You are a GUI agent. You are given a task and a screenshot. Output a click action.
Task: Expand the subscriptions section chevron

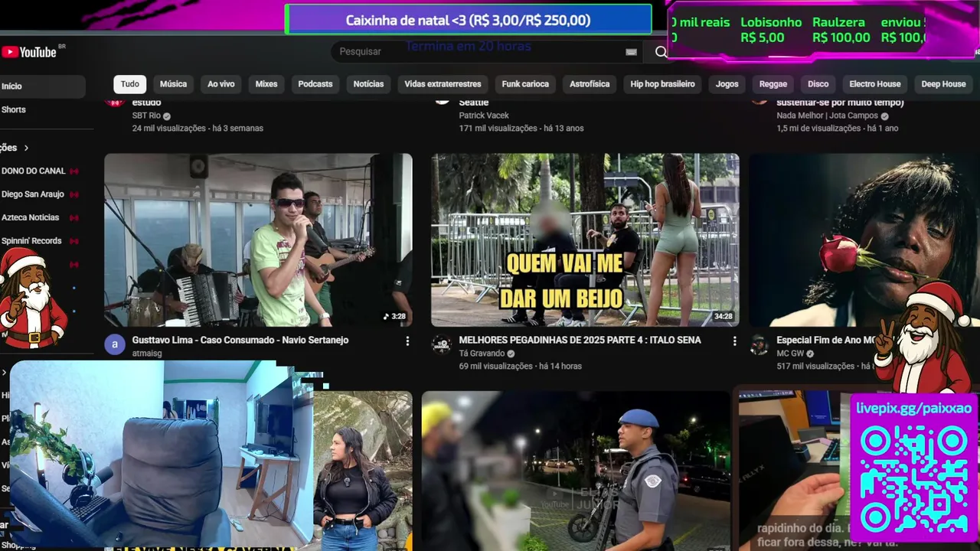[26, 148]
